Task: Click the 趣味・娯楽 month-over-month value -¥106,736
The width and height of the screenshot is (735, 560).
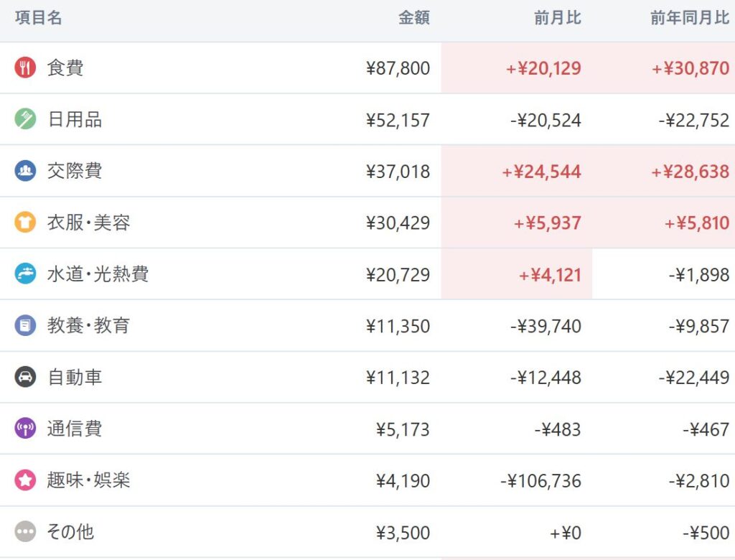Action: click(x=540, y=481)
